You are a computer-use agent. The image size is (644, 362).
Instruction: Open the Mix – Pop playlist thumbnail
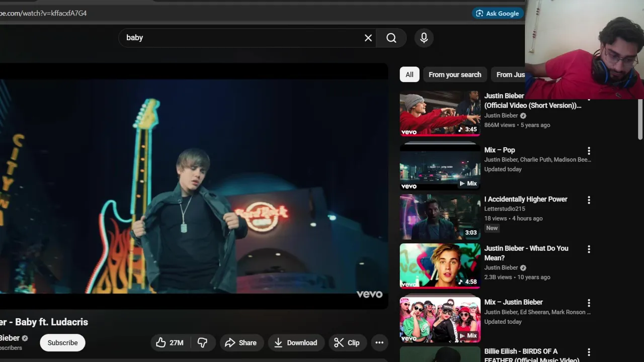[440, 168]
